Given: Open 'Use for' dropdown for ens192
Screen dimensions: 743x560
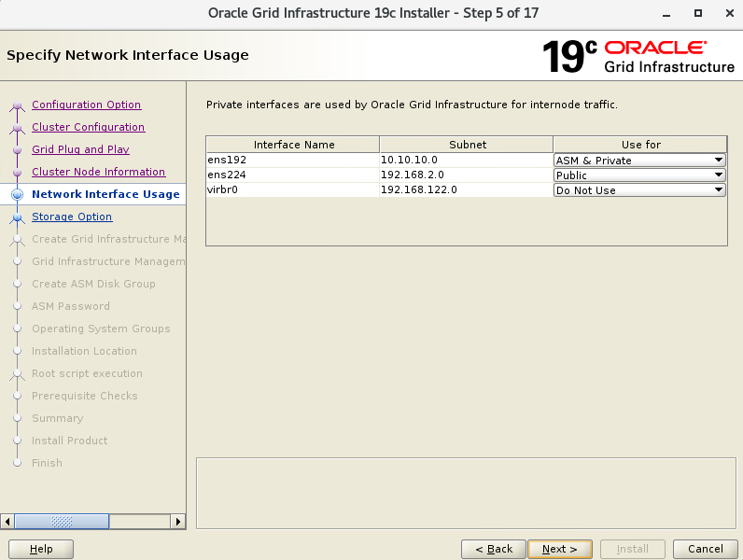Looking at the screenshot, I should click(639, 161).
